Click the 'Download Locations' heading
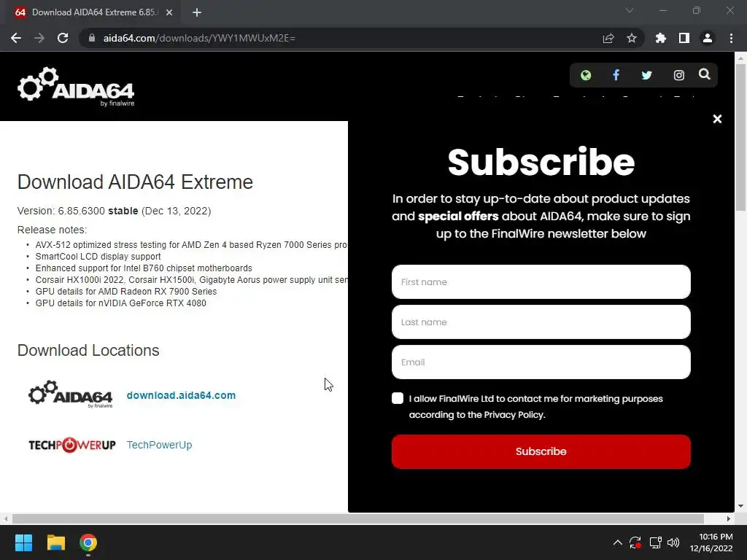The height and width of the screenshot is (560, 747). tap(88, 350)
